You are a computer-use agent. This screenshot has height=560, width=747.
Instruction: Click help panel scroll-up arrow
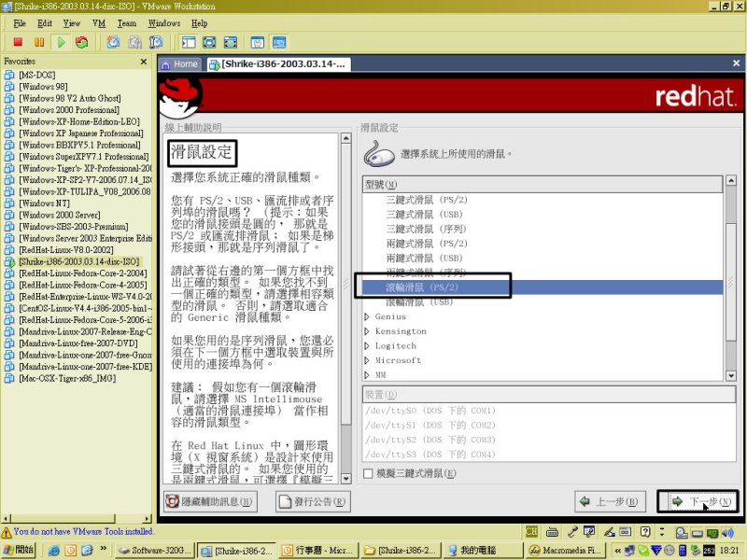point(346,138)
